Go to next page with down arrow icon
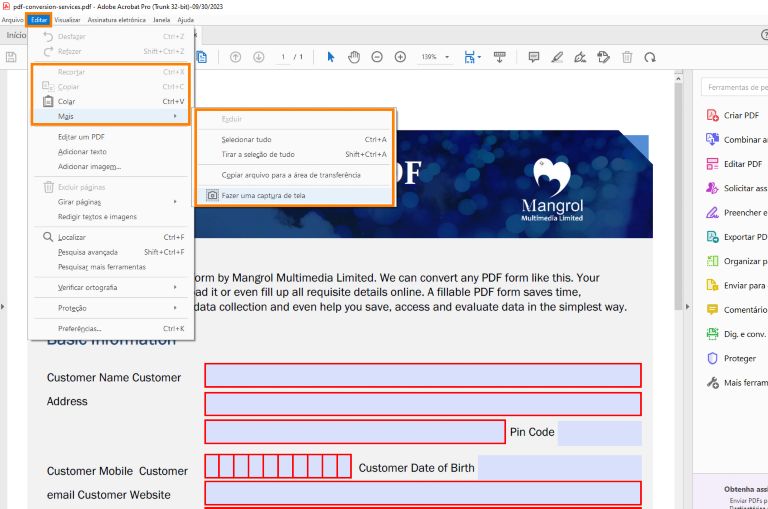 [259, 57]
